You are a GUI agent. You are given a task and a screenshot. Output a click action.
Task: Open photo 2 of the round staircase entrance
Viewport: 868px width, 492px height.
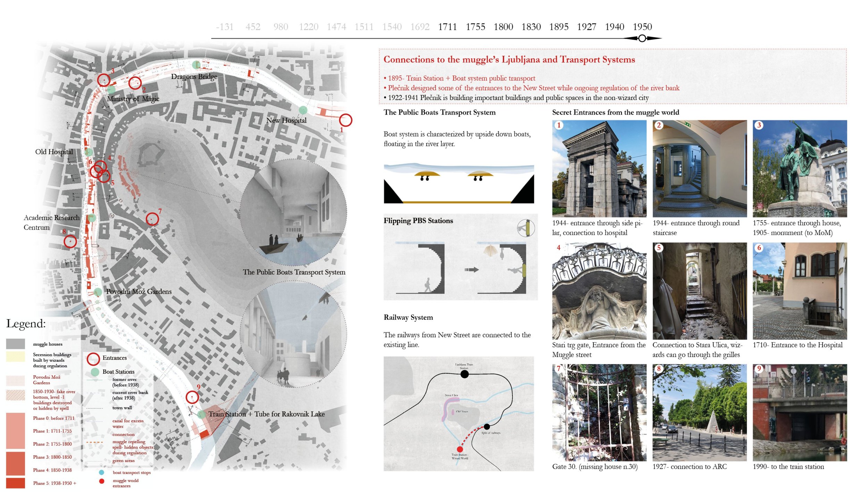tap(700, 168)
